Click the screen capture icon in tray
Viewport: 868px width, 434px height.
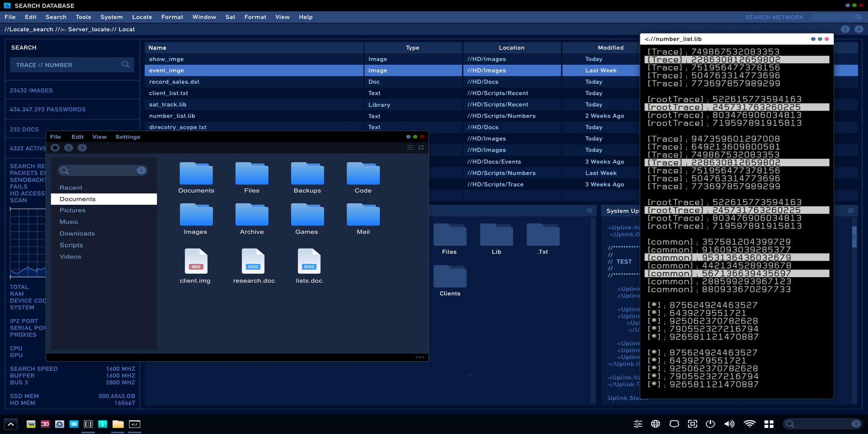(693, 424)
